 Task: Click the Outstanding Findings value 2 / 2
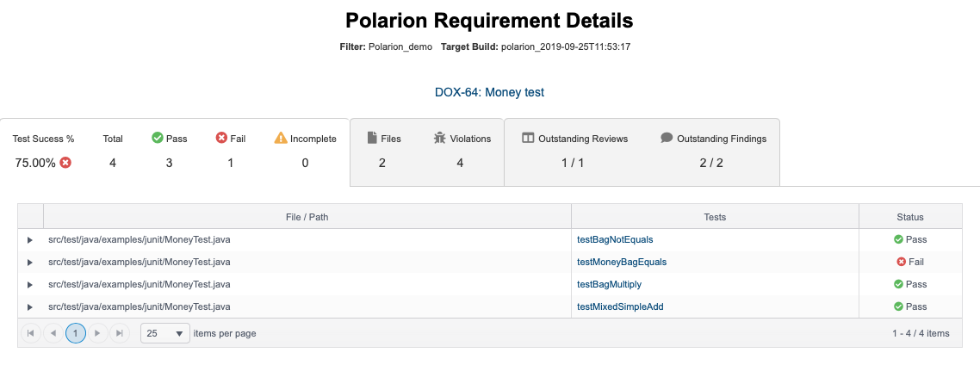coord(711,163)
